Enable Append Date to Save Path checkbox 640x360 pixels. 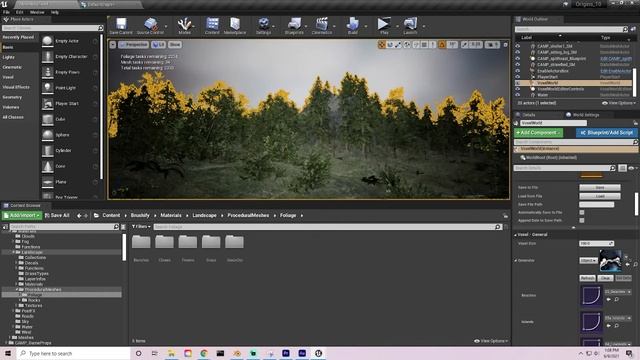pyautogui.click(x=582, y=220)
